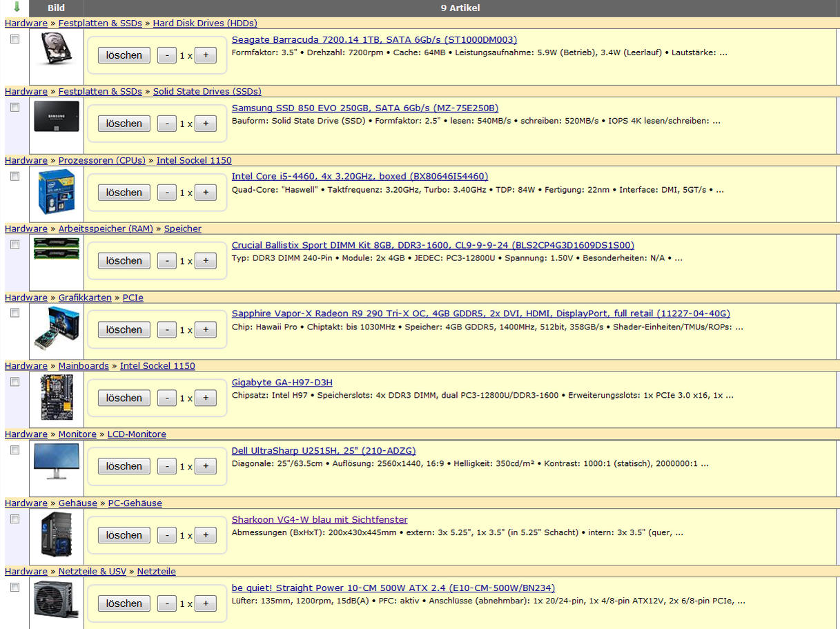The height and width of the screenshot is (629, 840).
Task: Open Netzteile & USV breadcrumb link
Action: (x=92, y=572)
